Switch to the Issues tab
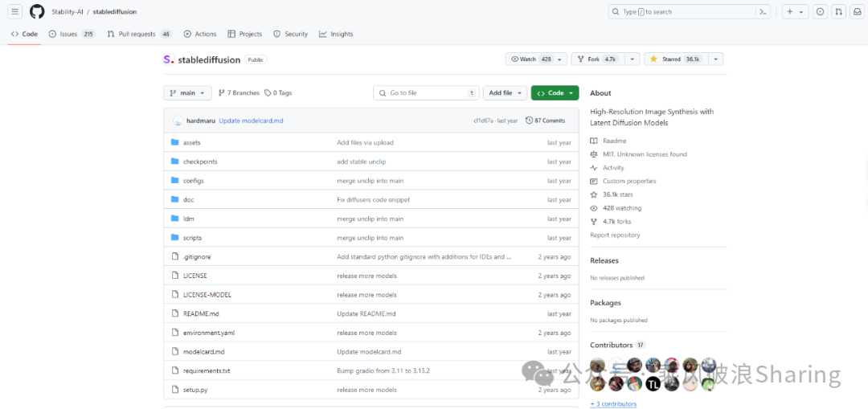 (72, 34)
